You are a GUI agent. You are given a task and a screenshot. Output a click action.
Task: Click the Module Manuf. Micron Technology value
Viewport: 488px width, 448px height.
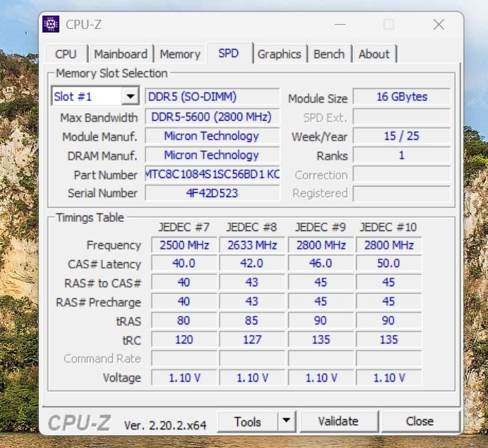tap(213, 136)
